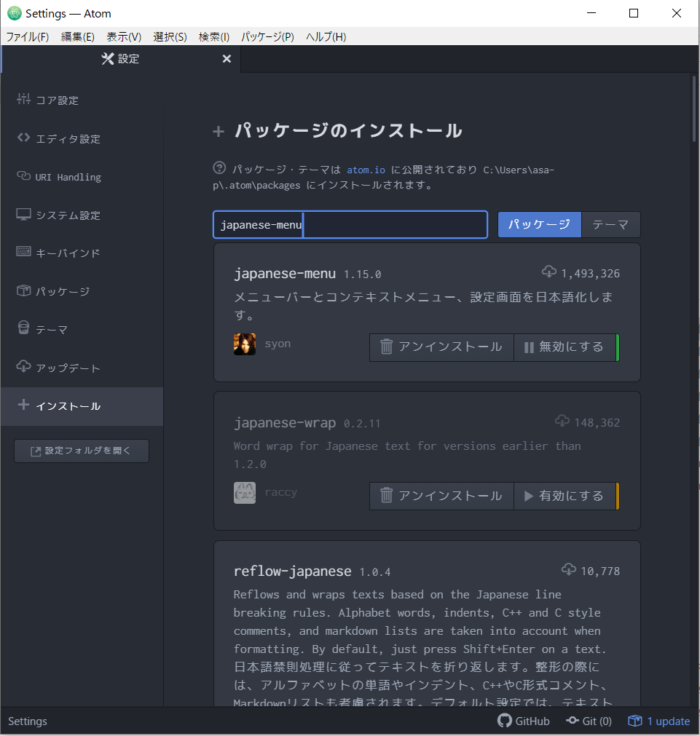The width and height of the screenshot is (700, 736).
Task: Follow the atom.io link
Action: click(x=366, y=170)
